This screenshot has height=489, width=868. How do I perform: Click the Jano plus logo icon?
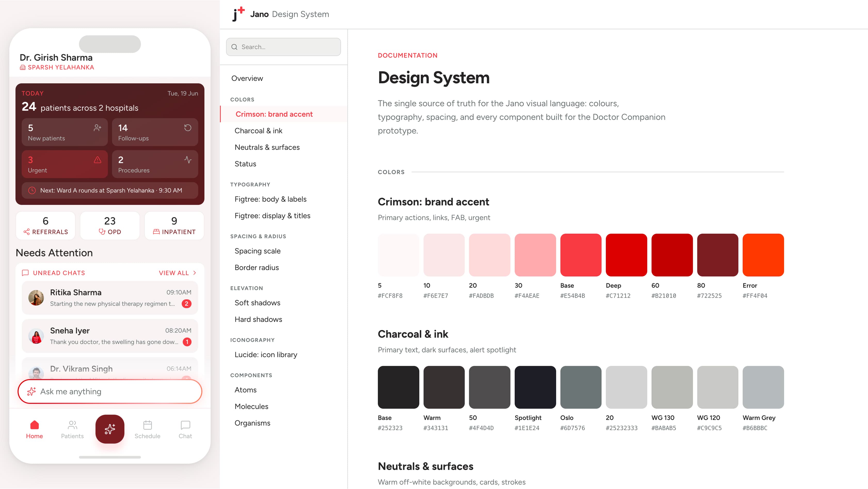(238, 14)
